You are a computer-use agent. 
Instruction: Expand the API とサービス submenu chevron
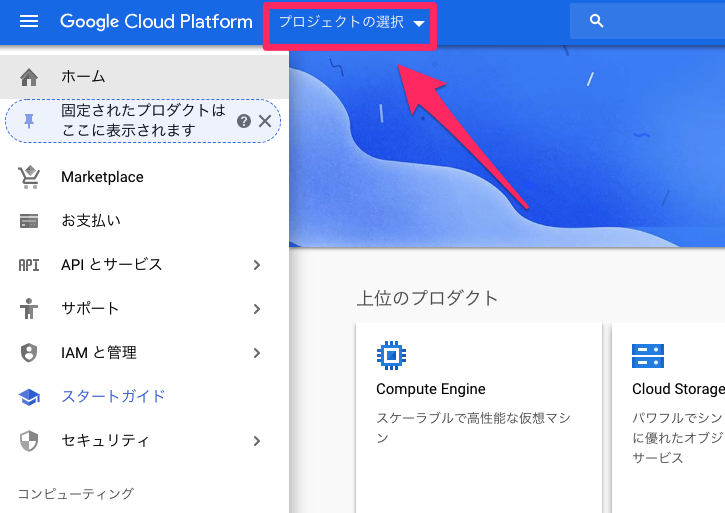point(257,265)
